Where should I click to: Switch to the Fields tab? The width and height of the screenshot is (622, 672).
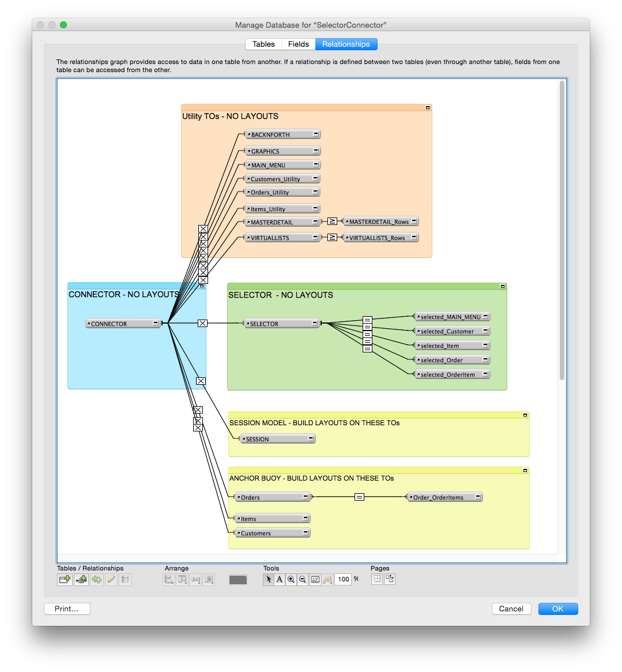(x=299, y=44)
